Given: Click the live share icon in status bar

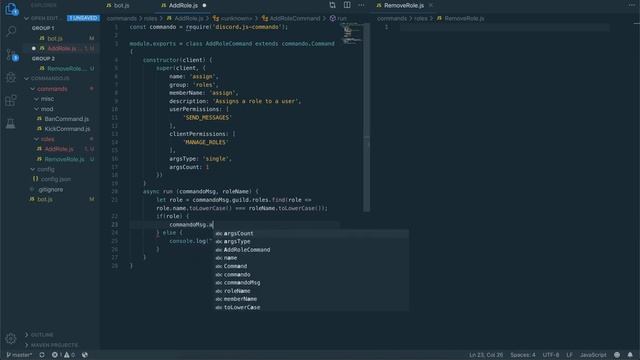Looking at the screenshot, I should (84, 355).
